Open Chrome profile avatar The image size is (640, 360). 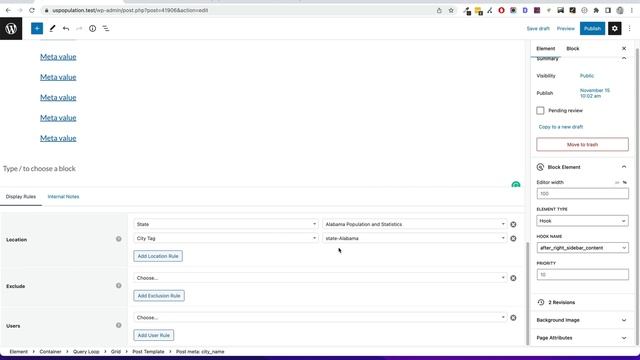pos(620,10)
